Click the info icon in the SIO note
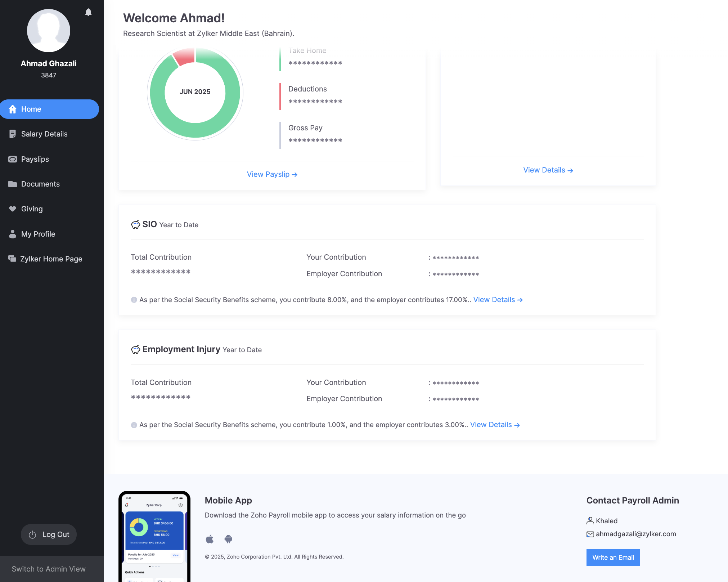Screen dimensions: 728x582 (x=134, y=300)
